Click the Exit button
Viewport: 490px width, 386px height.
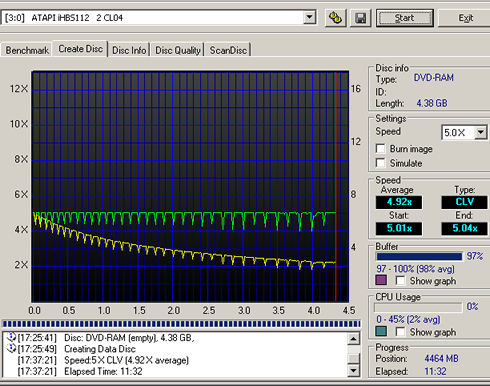pyautogui.click(x=465, y=18)
